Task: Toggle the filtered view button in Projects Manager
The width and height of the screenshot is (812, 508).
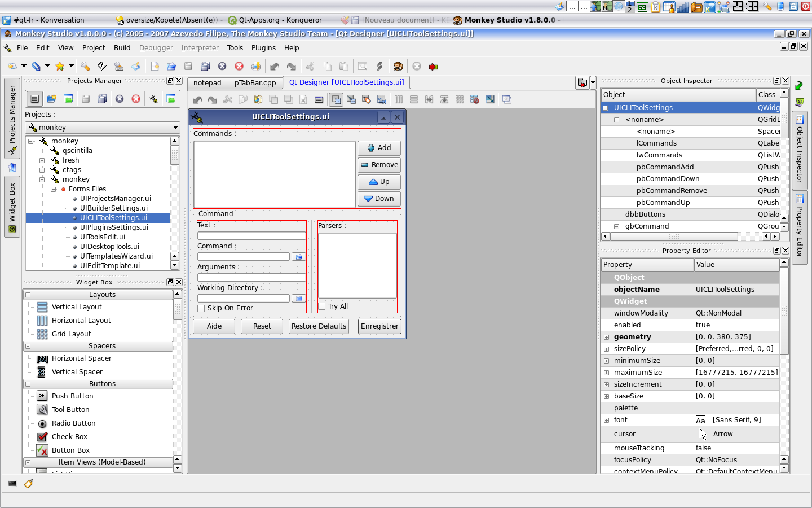Action: 35,99
